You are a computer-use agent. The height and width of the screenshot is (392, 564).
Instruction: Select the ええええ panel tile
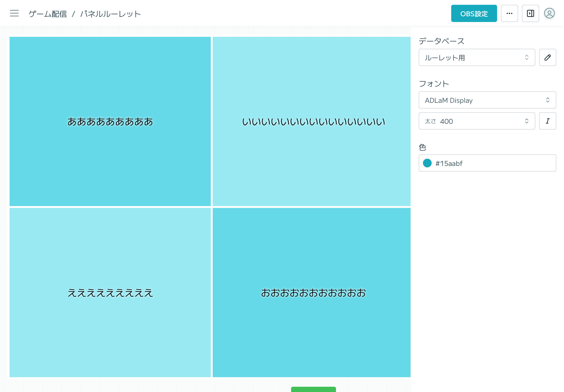(110, 292)
